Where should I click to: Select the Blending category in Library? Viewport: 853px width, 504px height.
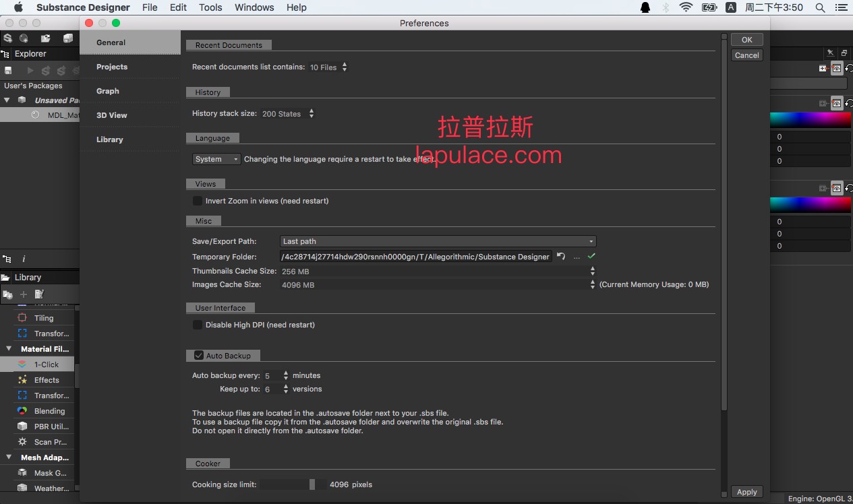44,411
